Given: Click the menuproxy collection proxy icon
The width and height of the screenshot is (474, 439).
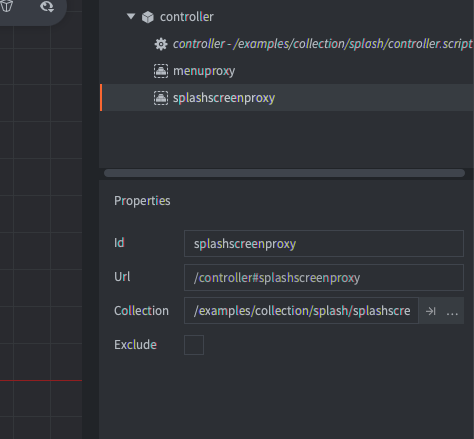Looking at the screenshot, I should click(x=161, y=71).
